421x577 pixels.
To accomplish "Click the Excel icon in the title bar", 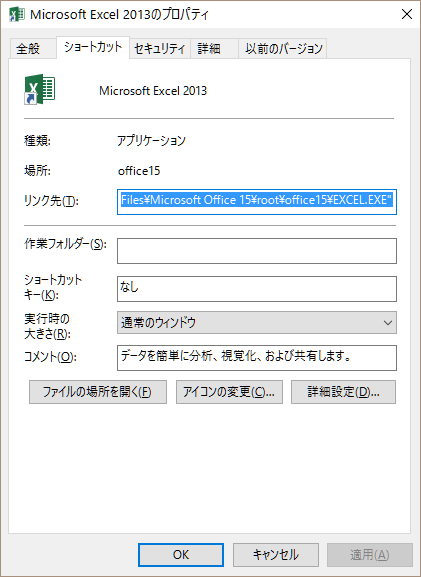I will pos(17,14).
